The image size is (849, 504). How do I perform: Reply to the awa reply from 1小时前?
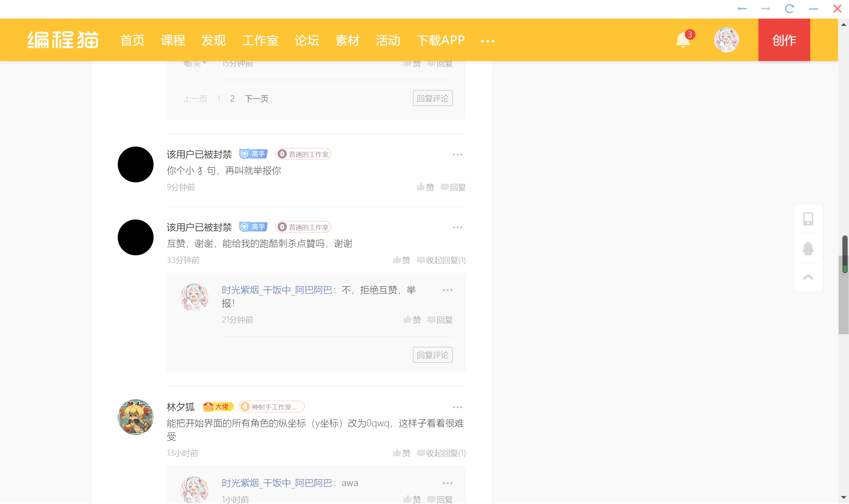point(440,499)
